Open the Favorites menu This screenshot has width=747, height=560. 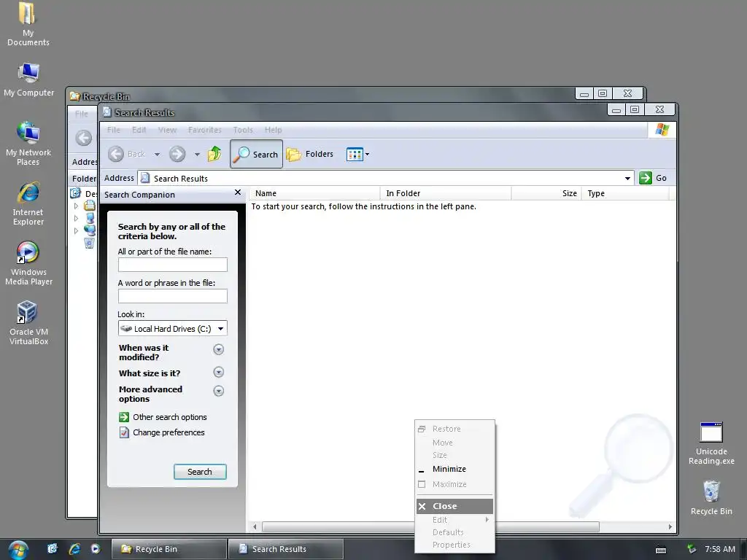coord(205,130)
